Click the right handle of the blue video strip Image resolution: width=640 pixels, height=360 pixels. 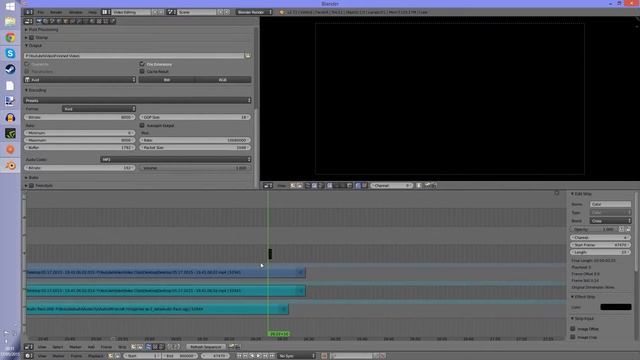tap(300, 272)
